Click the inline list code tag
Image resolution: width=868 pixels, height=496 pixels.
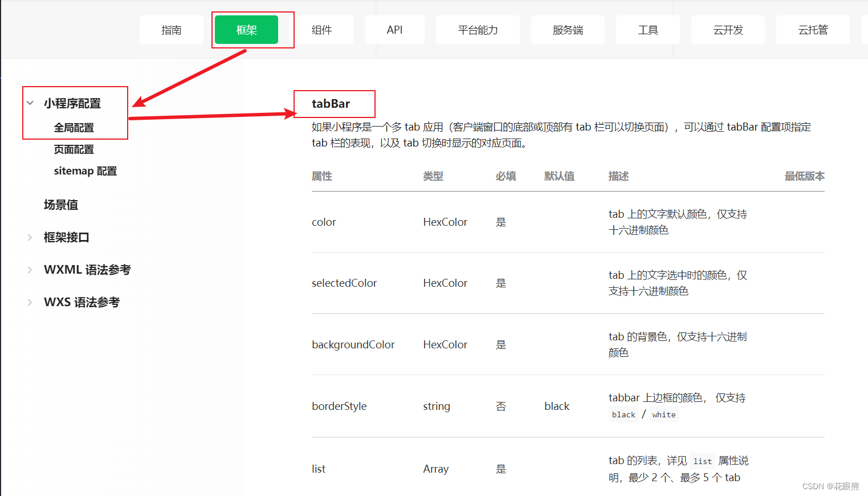pos(702,461)
